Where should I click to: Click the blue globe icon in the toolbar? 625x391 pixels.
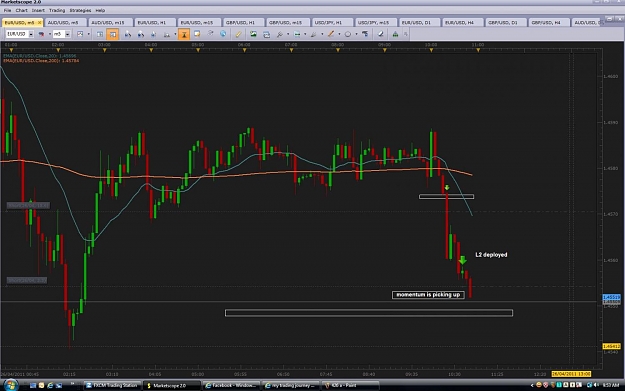coord(223,34)
